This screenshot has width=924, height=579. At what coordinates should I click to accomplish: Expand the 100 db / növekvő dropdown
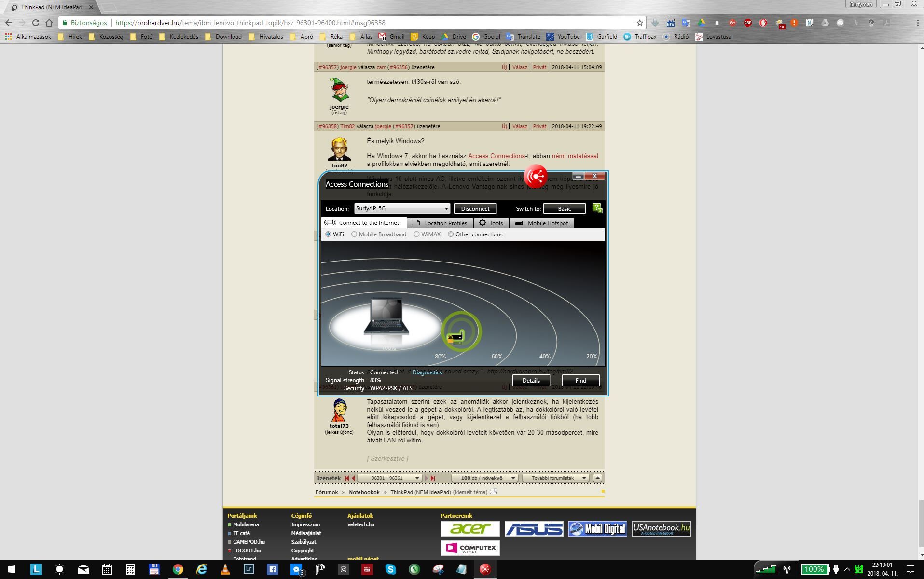(x=484, y=478)
